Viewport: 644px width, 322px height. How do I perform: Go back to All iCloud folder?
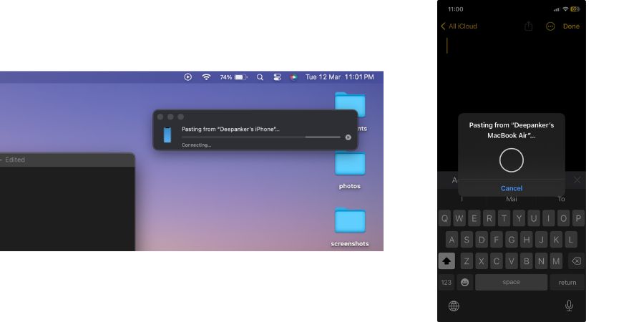[459, 26]
